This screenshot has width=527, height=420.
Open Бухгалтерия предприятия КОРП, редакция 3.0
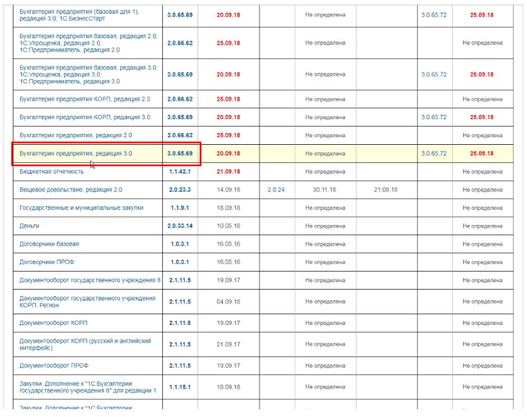click(x=84, y=117)
